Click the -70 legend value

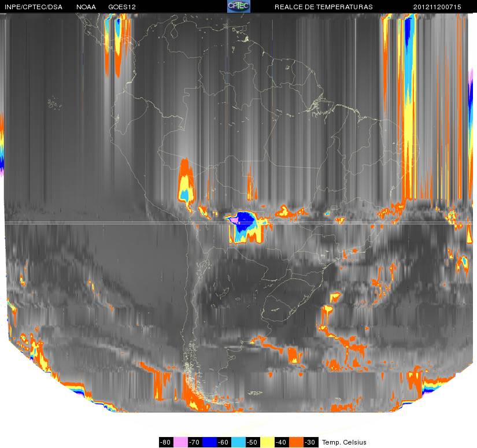click(x=195, y=442)
